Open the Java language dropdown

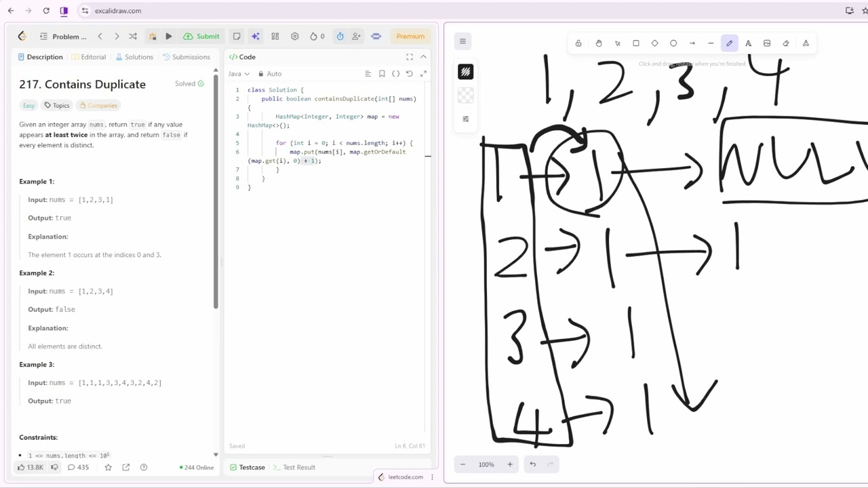pyautogui.click(x=239, y=74)
